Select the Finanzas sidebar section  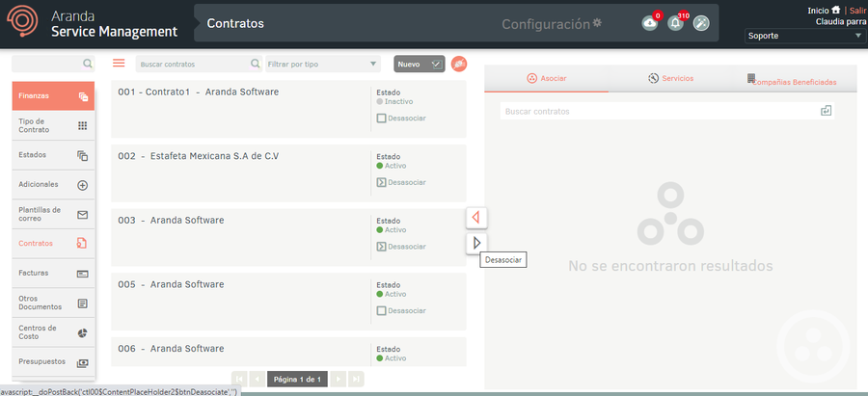[x=53, y=95]
